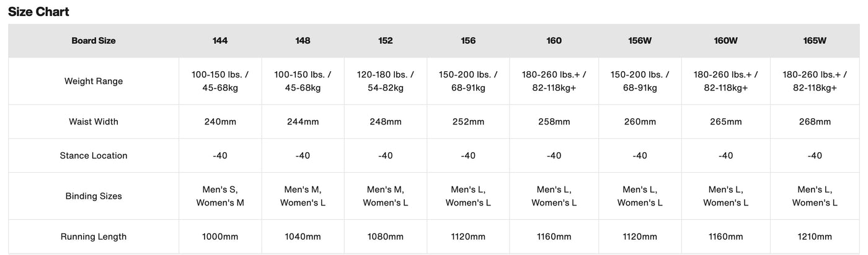This screenshot has height=255, width=868.
Task: Click the 1000mm running length cell
Action: pos(220,236)
